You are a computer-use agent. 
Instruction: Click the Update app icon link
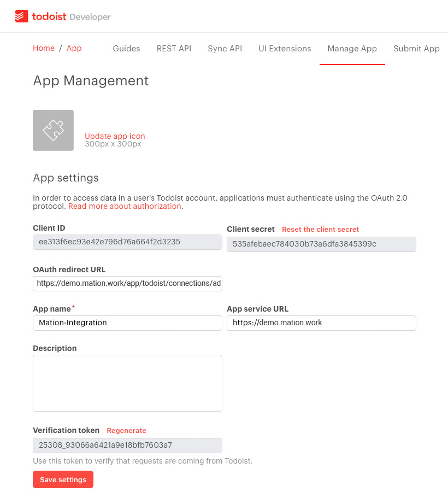click(115, 136)
